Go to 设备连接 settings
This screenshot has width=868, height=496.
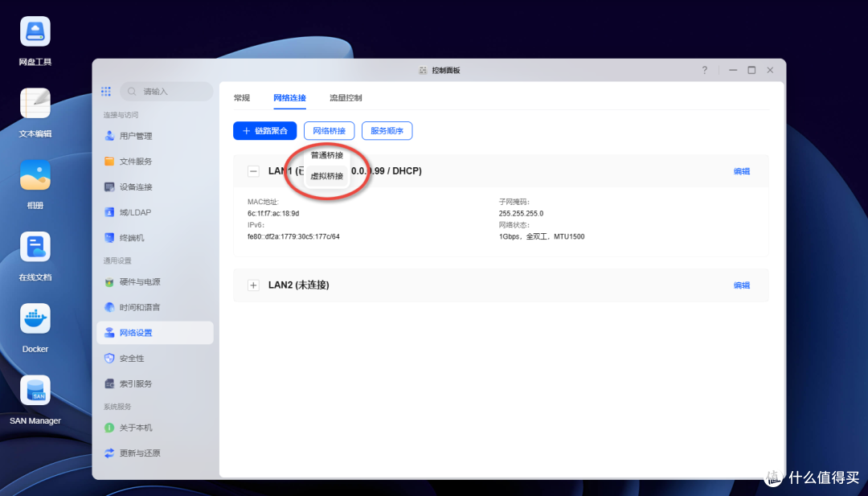[155, 187]
